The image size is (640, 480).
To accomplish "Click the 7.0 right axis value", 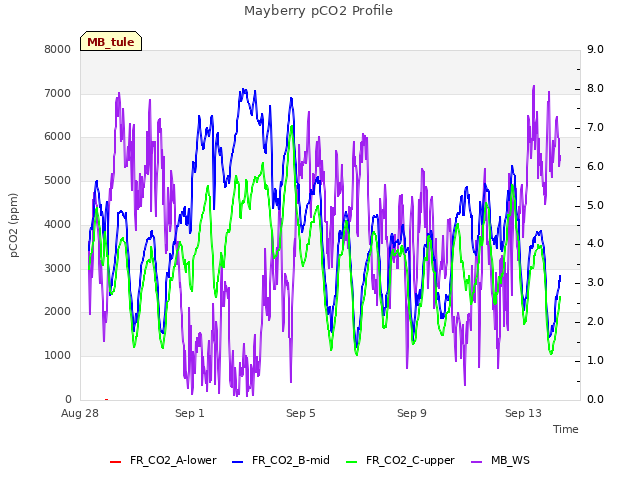I will pyautogui.click(x=595, y=127).
